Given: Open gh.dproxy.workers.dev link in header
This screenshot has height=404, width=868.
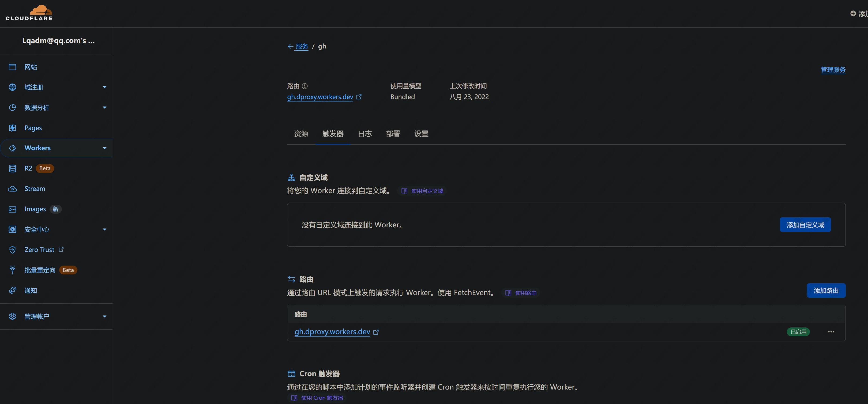Looking at the screenshot, I should 320,97.
